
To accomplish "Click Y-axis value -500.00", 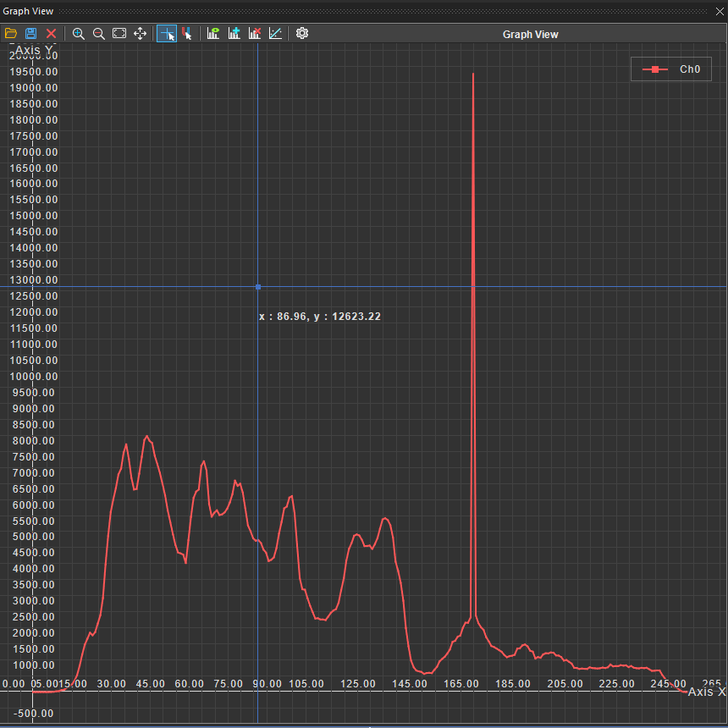I will [x=33, y=713].
